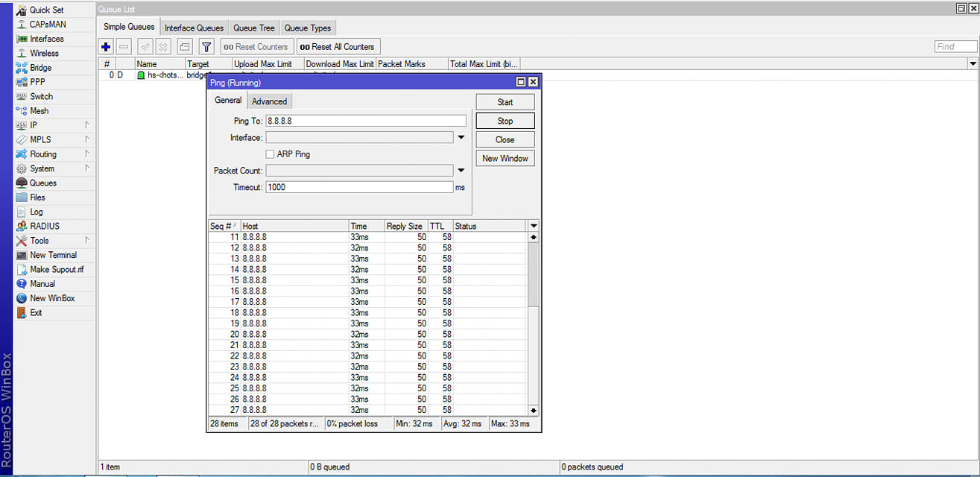This screenshot has height=477, width=980.
Task: Click the Start button in Ping
Action: coord(505,102)
